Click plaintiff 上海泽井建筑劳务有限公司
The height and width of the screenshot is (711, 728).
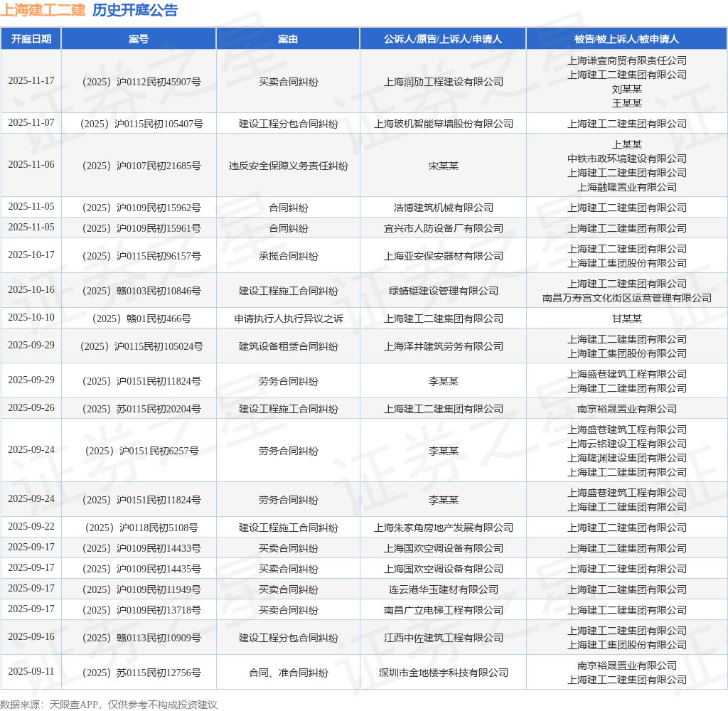pyautogui.click(x=444, y=346)
